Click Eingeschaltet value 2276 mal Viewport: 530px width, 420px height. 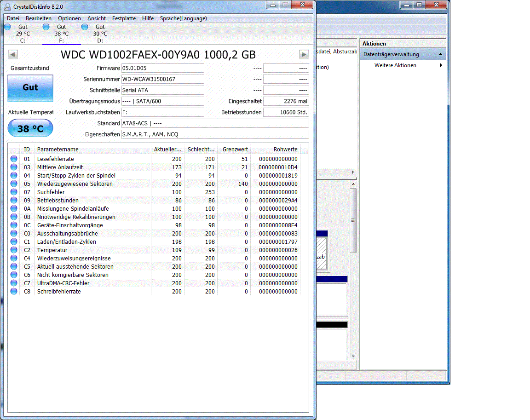pyautogui.click(x=286, y=101)
